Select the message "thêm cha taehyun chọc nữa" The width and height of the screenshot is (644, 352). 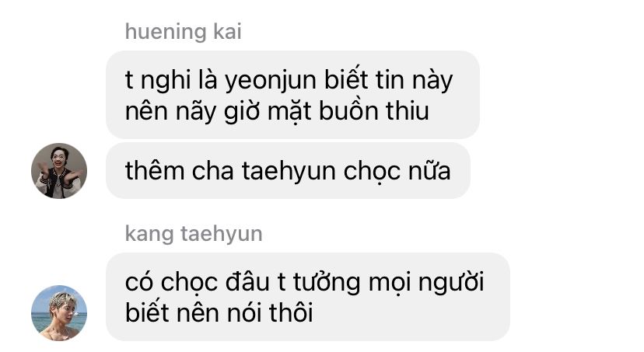[288, 171]
